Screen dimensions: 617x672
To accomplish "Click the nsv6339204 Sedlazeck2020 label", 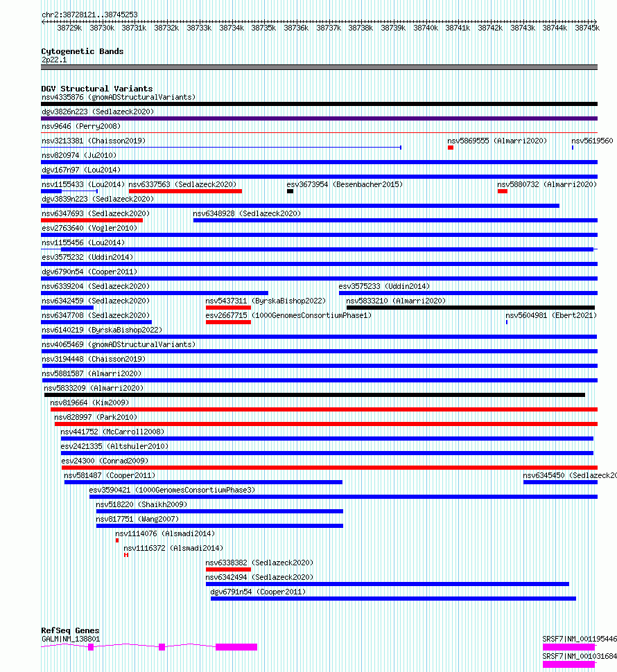I will tap(96, 287).
